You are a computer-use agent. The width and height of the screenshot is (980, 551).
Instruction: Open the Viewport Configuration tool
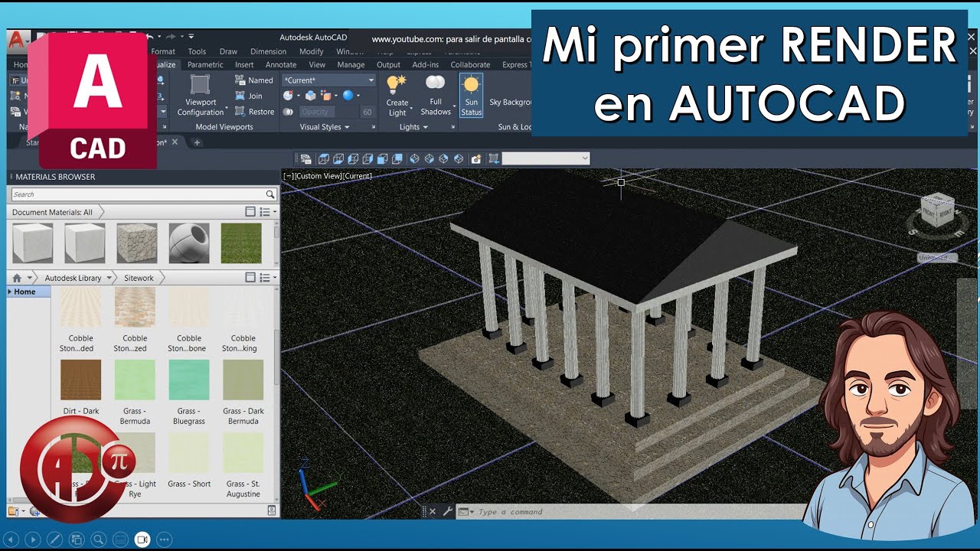coord(200,96)
